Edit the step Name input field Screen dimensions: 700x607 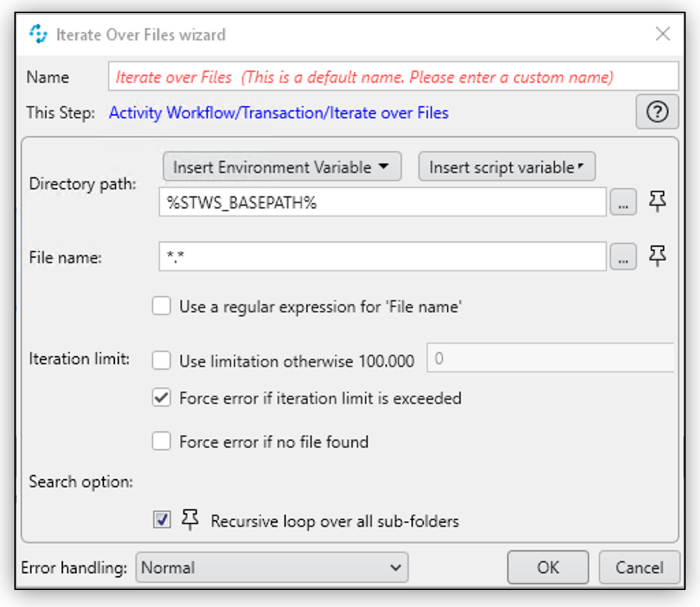(393, 77)
